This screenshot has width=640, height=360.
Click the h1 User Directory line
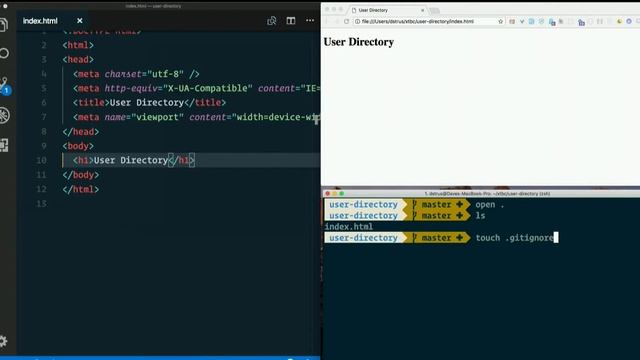point(134,160)
